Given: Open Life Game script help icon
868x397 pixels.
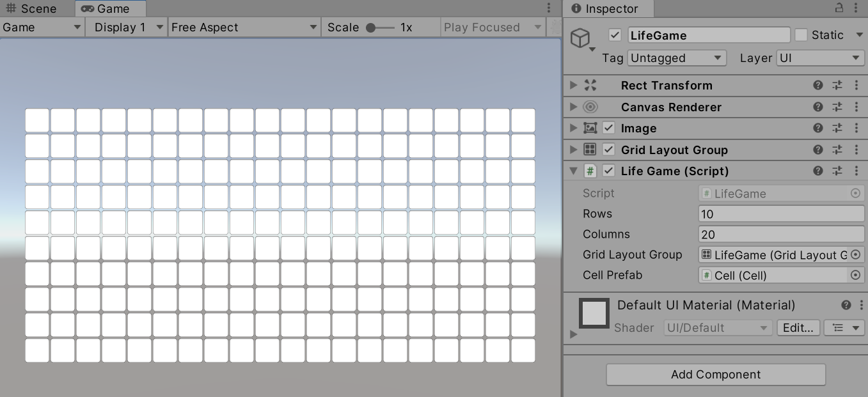Looking at the screenshot, I should (x=817, y=171).
